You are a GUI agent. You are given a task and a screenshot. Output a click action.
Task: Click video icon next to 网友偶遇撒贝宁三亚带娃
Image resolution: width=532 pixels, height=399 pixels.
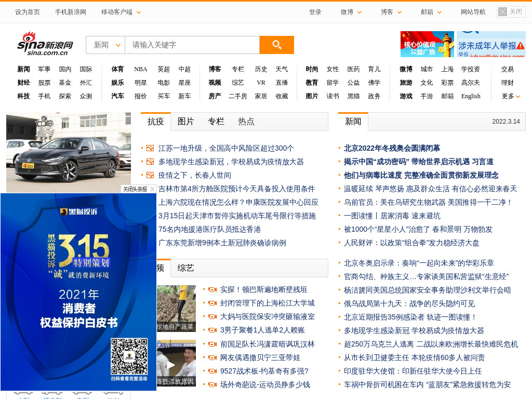tap(212, 357)
